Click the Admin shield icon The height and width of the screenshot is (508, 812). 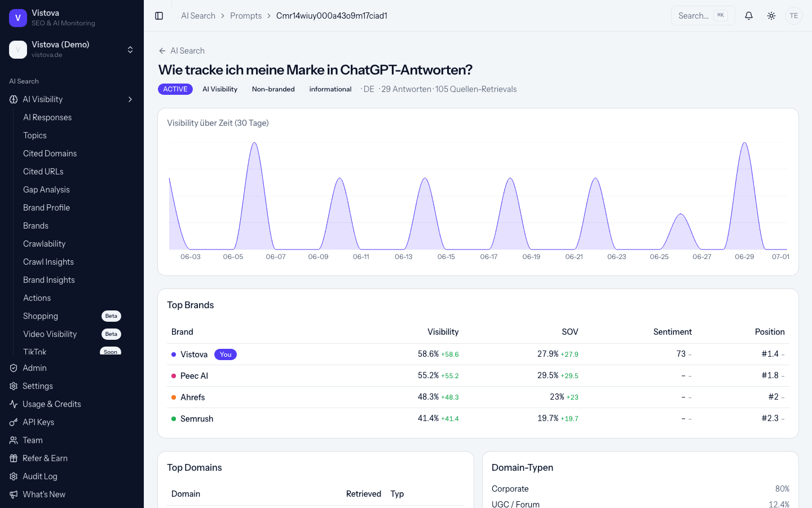tap(14, 368)
